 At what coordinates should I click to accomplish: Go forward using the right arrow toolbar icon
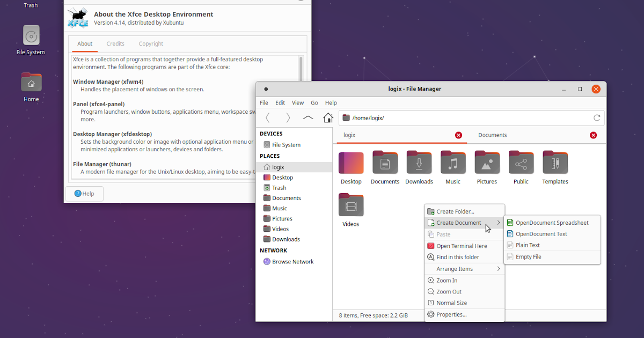(288, 118)
